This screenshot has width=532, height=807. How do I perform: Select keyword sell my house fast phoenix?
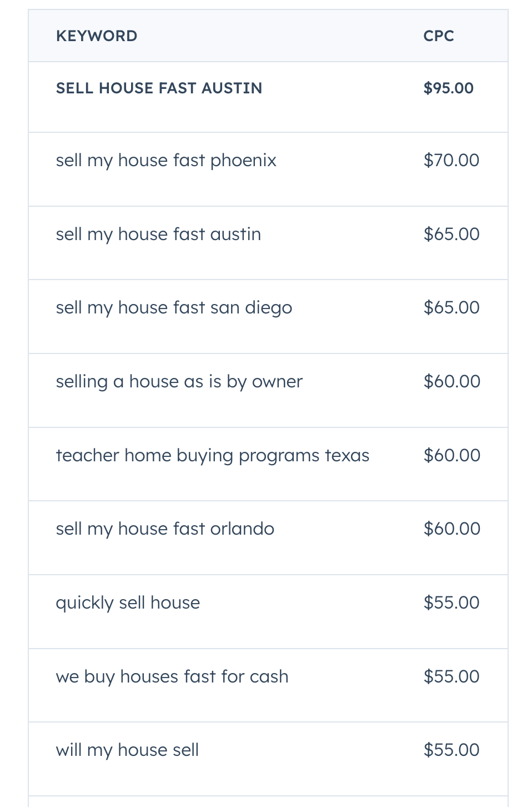[x=166, y=161]
